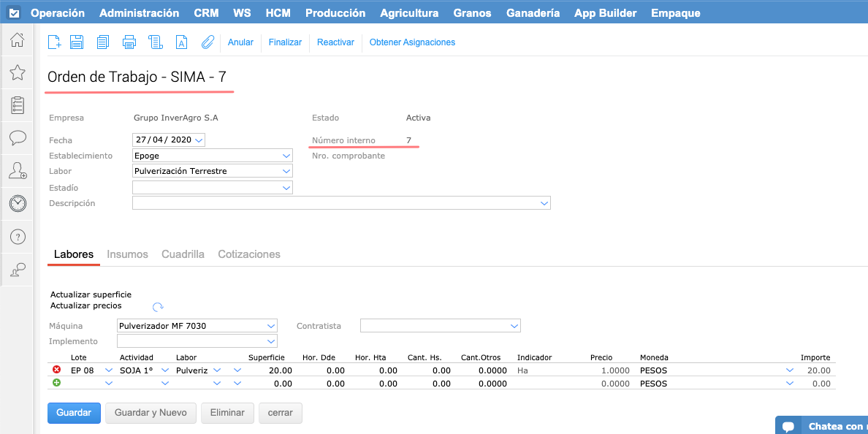Click the help question mark icon
Screen dimensions: 868x434
pyautogui.click(x=18, y=237)
